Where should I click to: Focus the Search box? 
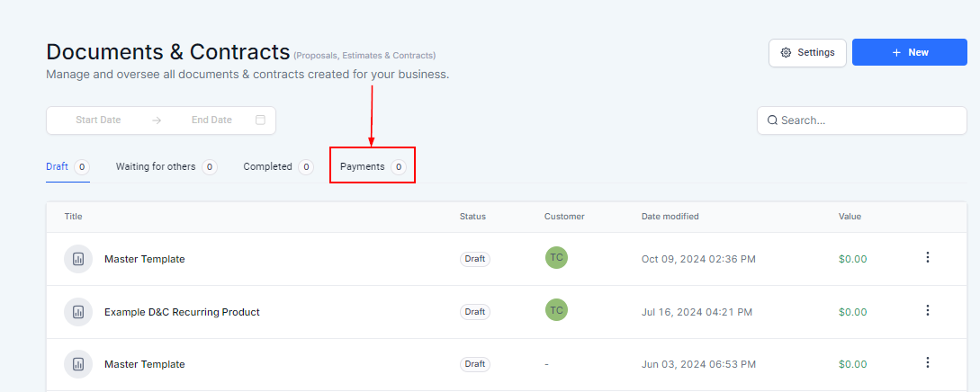(x=862, y=120)
